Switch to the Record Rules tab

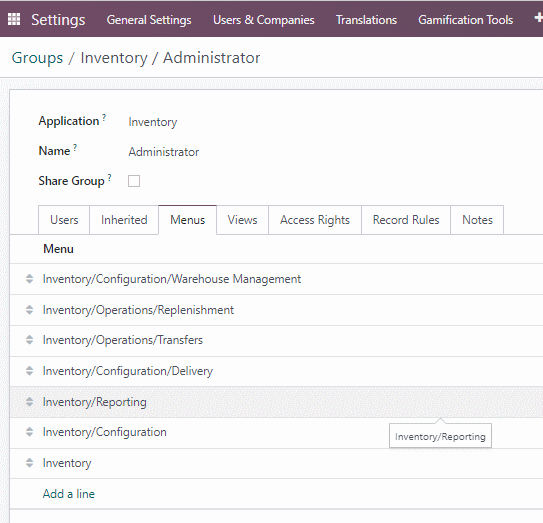point(406,220)
